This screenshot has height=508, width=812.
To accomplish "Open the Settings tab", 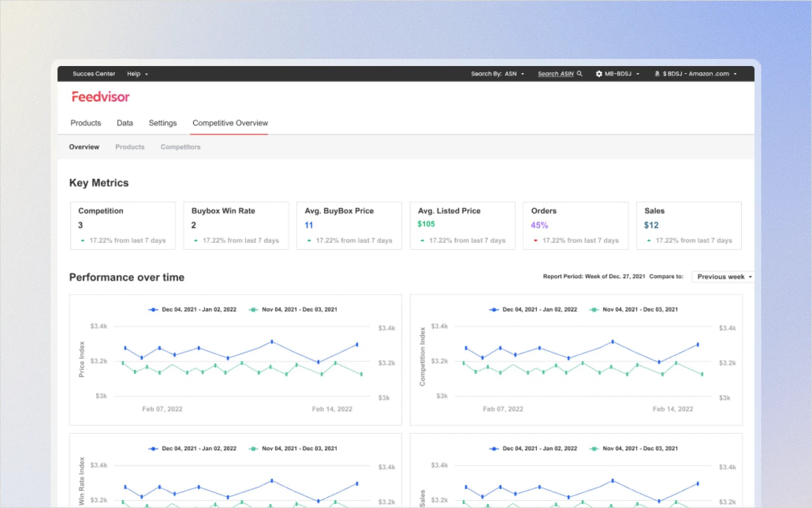I will click(x=162, y=123).
